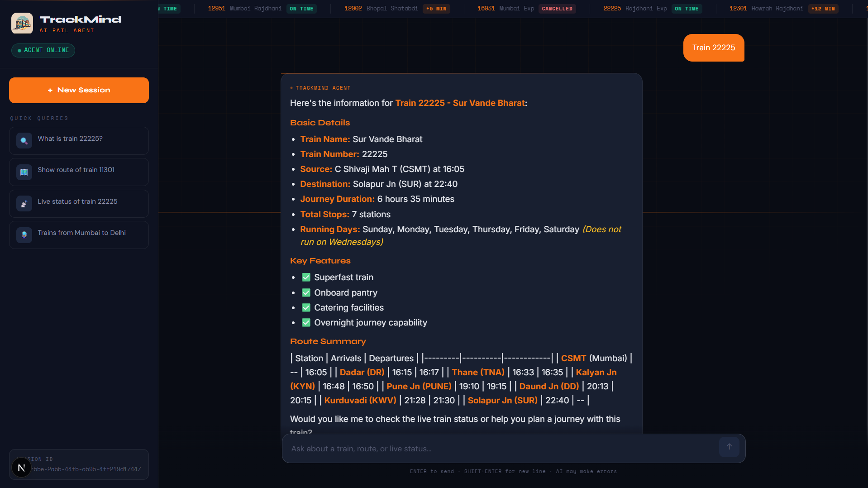
Task: Click the green check icon beside Onboard pantry
Action: point(306,292)
